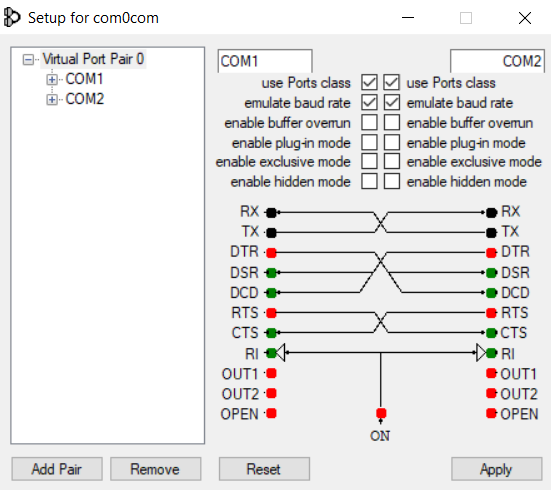Screen dimensions: 551x490
Task: Click the COM2 OUT2 red pin
Action: pyautogui.click(x=491, y=393)
